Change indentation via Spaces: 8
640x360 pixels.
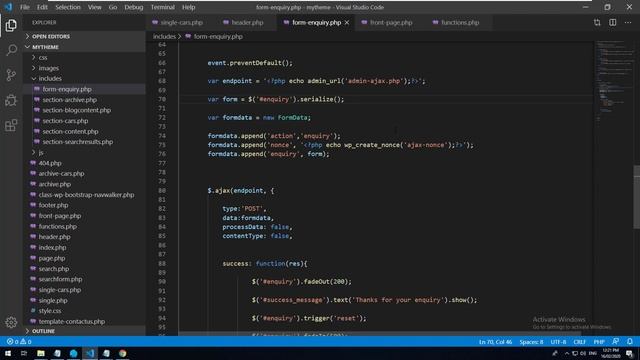coord(531,342)
